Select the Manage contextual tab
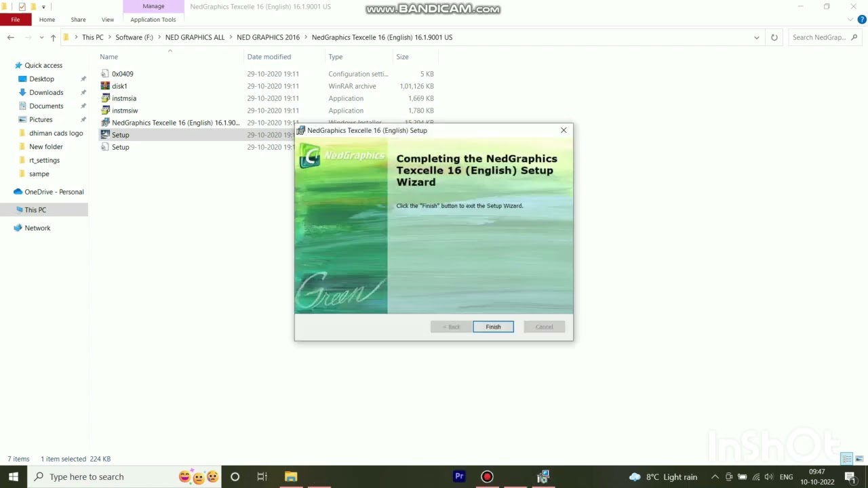This screenshot has height=488, width=868. (x=153, y=6)
